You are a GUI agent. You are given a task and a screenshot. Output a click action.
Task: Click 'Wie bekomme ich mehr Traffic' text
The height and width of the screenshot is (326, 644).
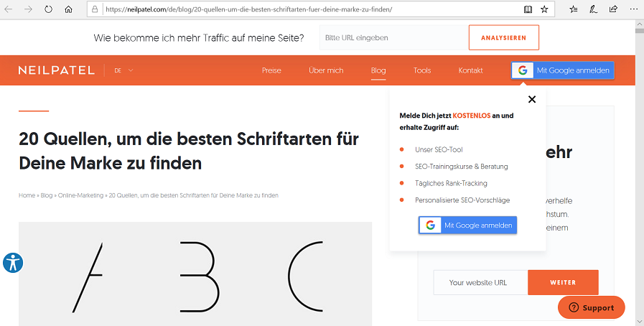(x=199, y=38)
